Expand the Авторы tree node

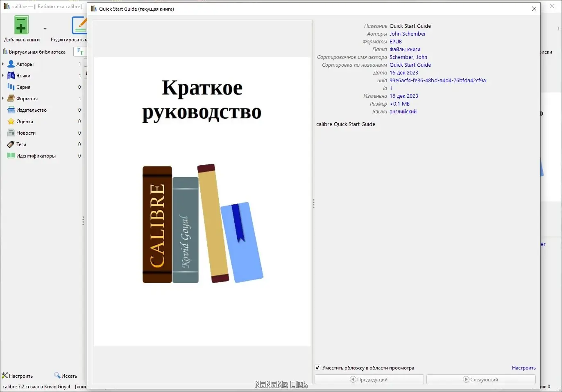point(3,64)
